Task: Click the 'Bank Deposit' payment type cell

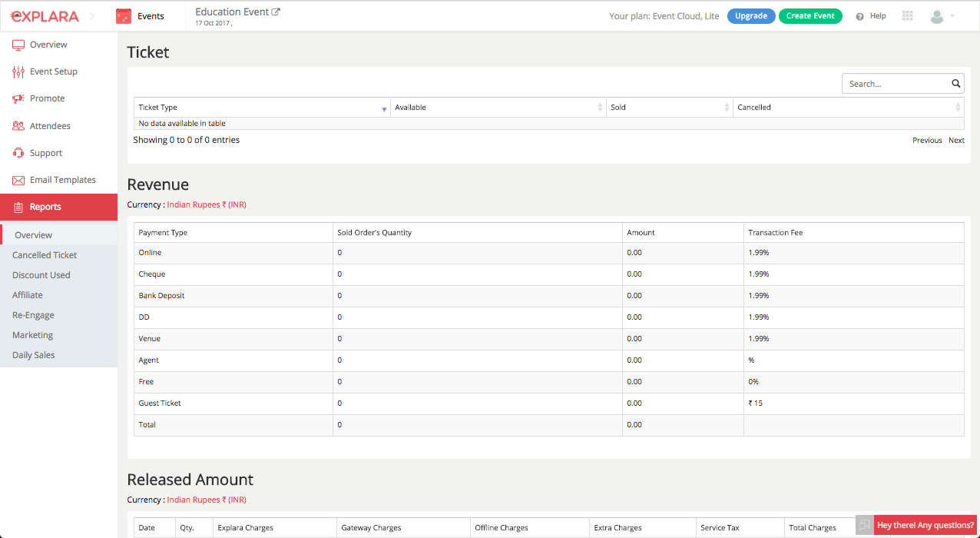Action: (233, 296)
